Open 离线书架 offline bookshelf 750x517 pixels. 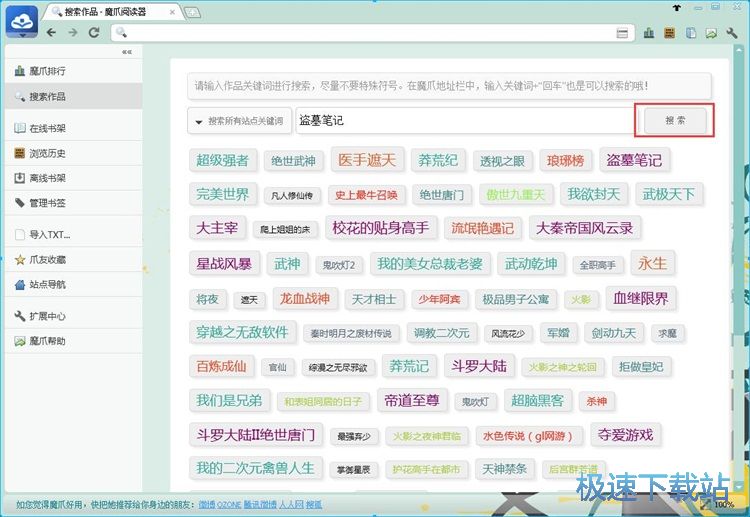47,178
